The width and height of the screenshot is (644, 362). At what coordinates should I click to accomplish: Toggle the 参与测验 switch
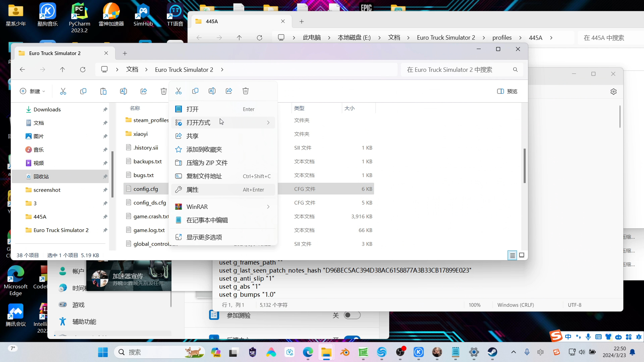coord(352,315)
